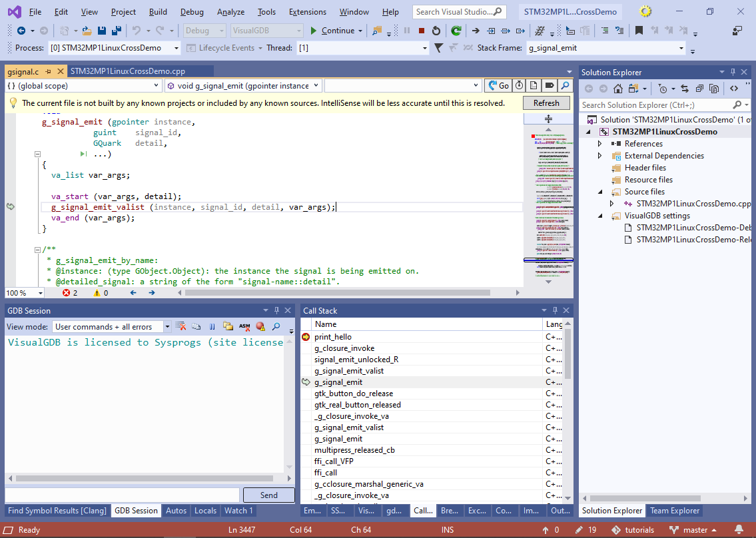756x538 pixels.
Task: Pause the GDB Session output logging
Action: (x=212, y=326)
